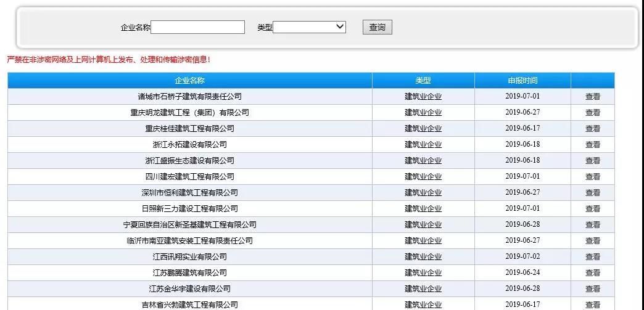View details of 重庆桂佳建筑工程有限公司

pos(592,129)
